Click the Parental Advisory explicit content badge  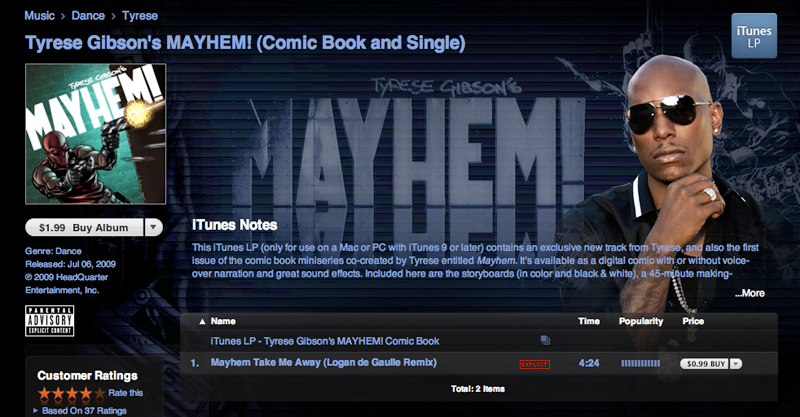click(49, 321)
